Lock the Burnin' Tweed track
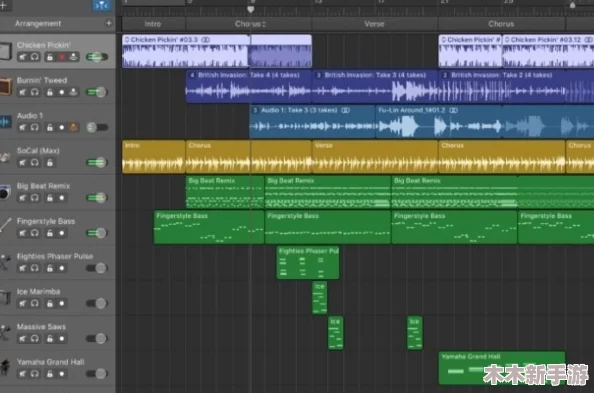This screenshot has height=393, width=594. (x=50, y=92)
